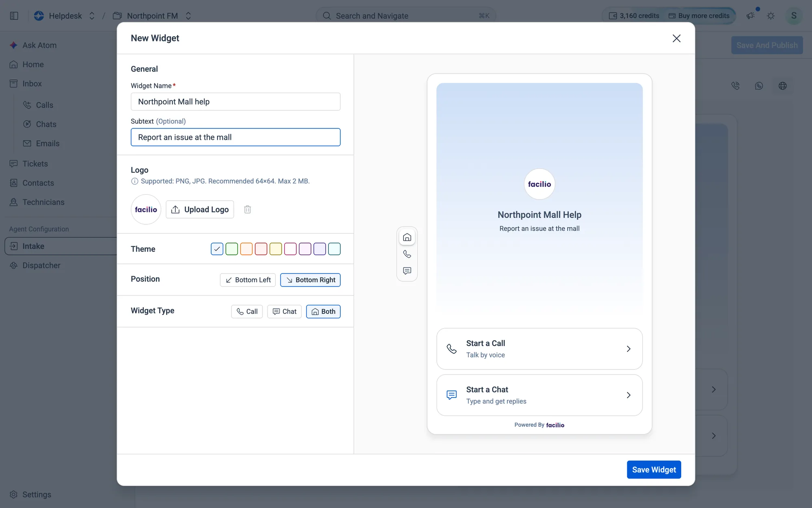812x508 pixels.
Task: Select the green theme swatch
Action: (x=232, y=249)
